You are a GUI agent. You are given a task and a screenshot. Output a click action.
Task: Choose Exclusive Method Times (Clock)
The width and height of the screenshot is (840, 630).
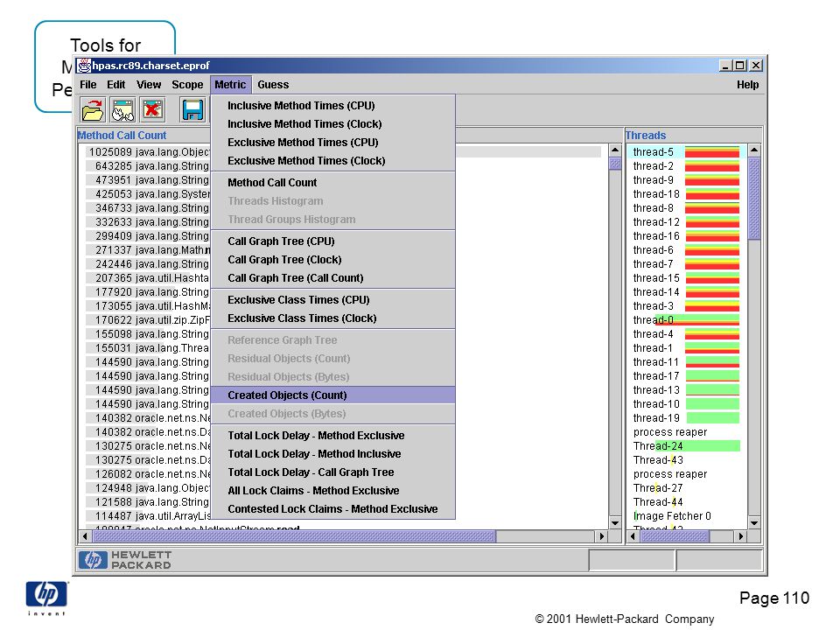coord(332,161)
